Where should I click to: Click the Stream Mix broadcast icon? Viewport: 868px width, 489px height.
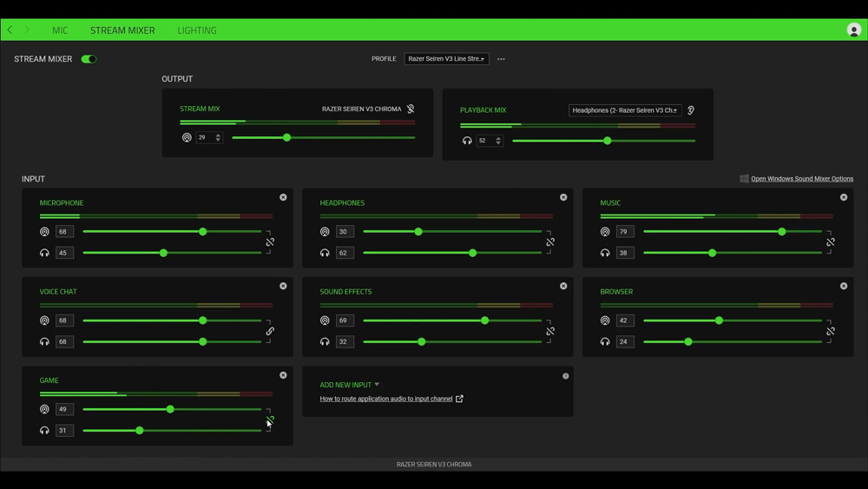[187, 137]
